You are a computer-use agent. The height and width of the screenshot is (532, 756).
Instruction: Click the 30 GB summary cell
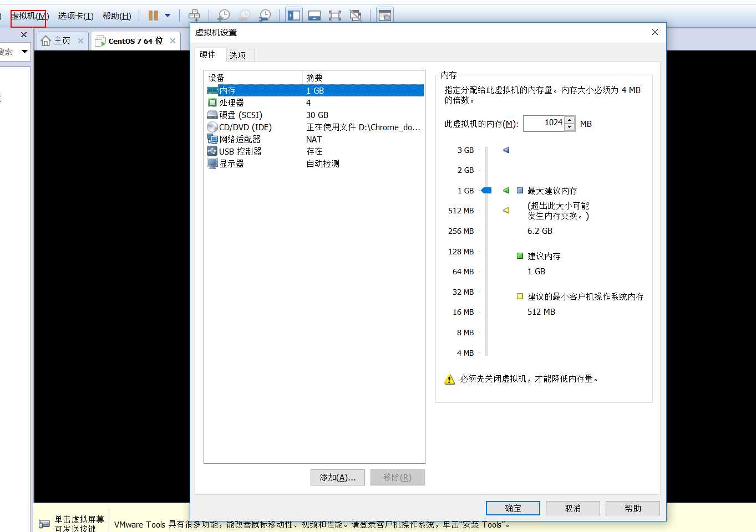point(317,115)
